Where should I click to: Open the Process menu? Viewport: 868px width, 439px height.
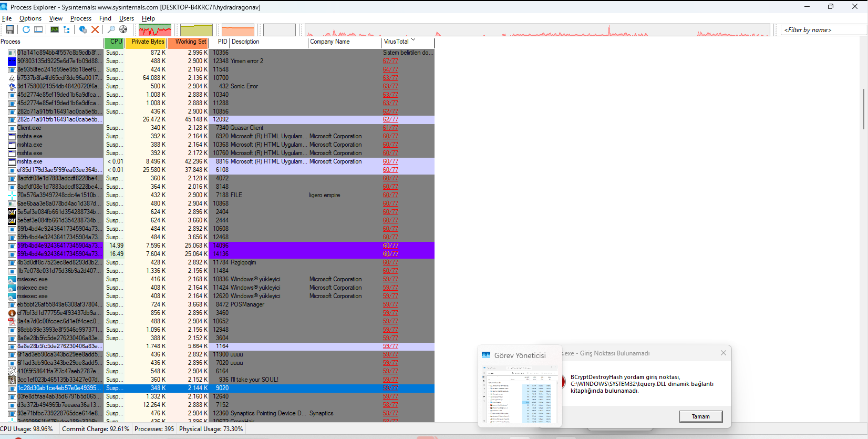81,18
